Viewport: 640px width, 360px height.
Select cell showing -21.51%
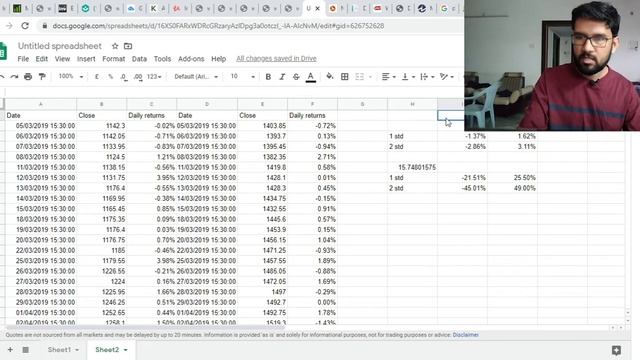pos(462,178)
